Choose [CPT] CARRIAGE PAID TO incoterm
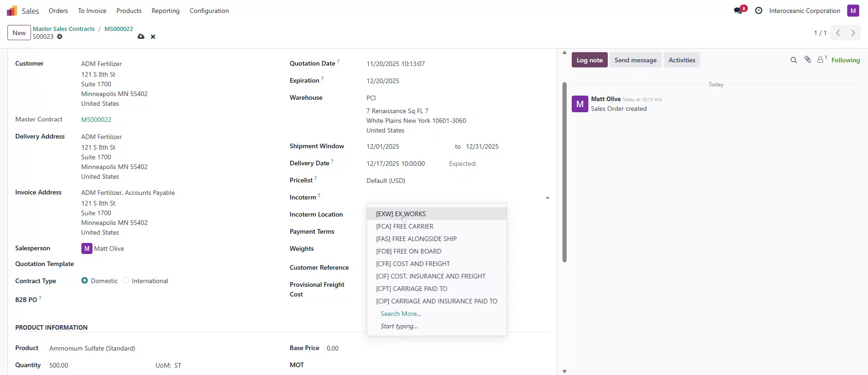Screen dimensions: 868x375 (x=437, y=289)
